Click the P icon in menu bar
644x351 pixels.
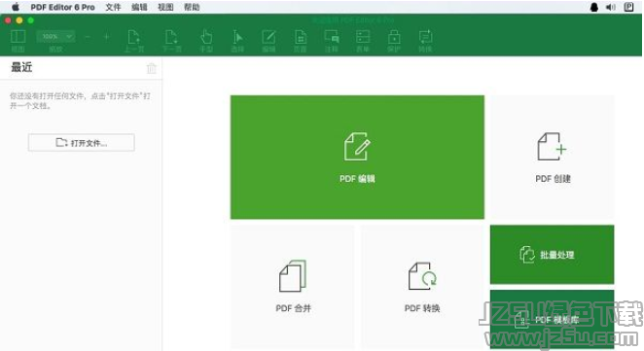[x=628, y=7]
